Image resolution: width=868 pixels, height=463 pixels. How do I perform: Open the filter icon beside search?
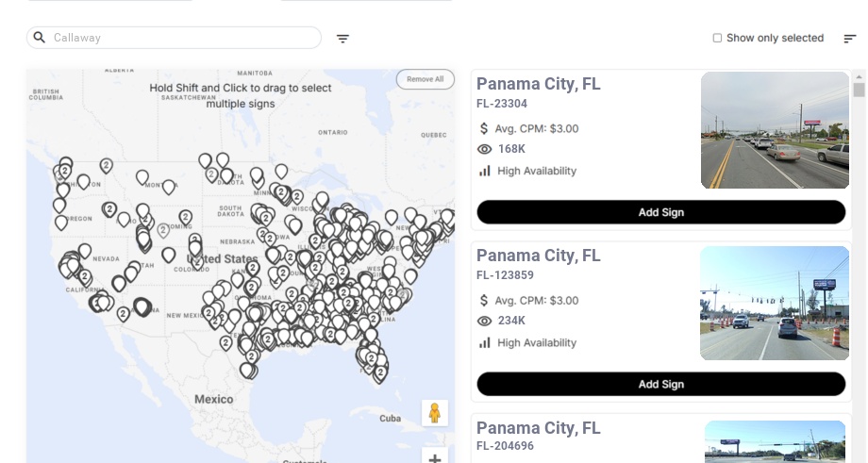[343, 39]
